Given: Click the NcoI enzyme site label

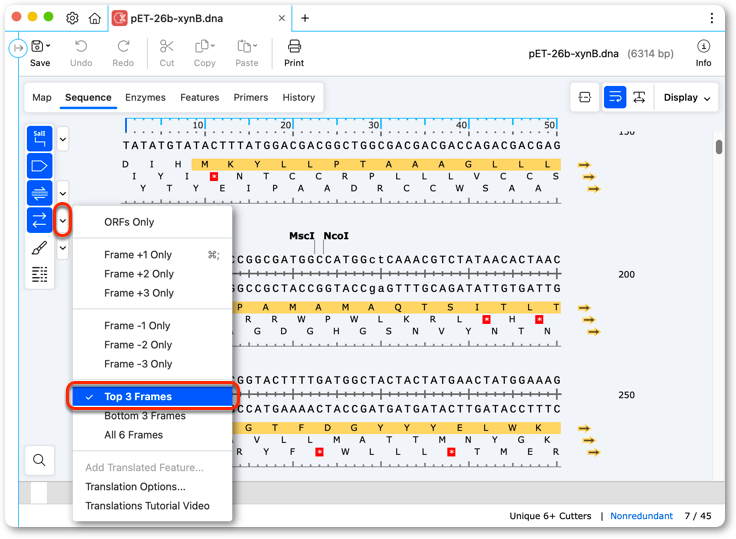Looking at the screenshot, I should click(336, 236).
